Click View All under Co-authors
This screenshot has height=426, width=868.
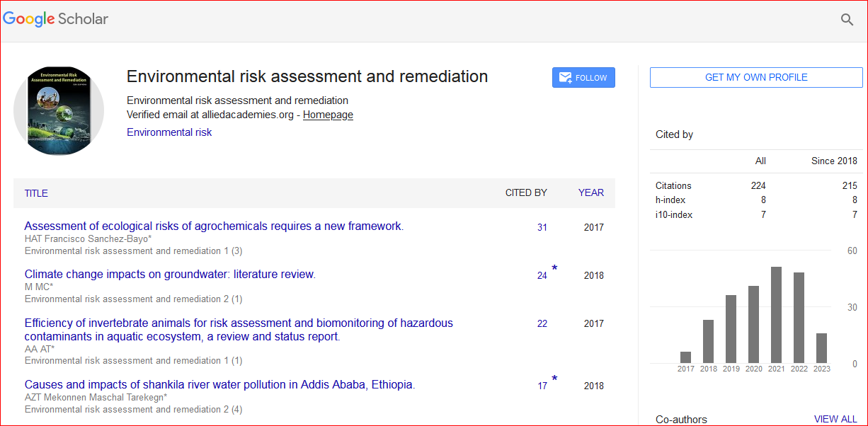tap(835, 419)
